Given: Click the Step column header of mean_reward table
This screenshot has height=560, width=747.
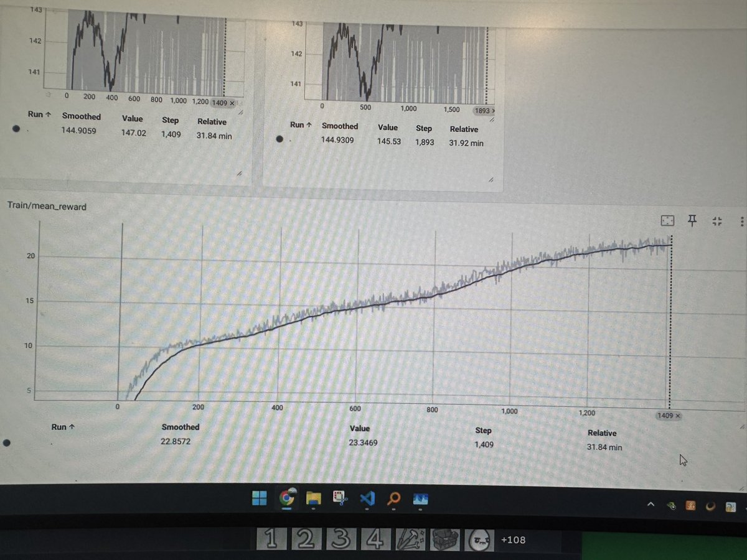Looking at the screenshot, I should (x=483, y=430).
